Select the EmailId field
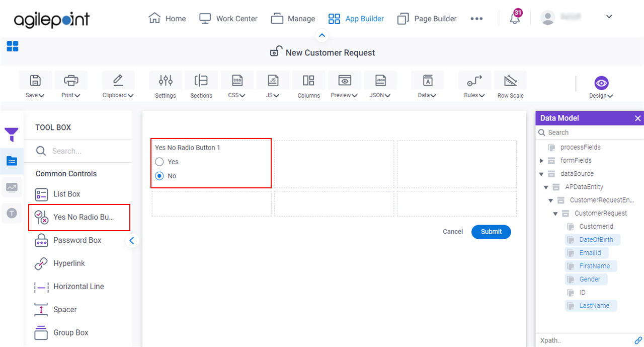The image size is (644, 347). click(x=586, y=253)
